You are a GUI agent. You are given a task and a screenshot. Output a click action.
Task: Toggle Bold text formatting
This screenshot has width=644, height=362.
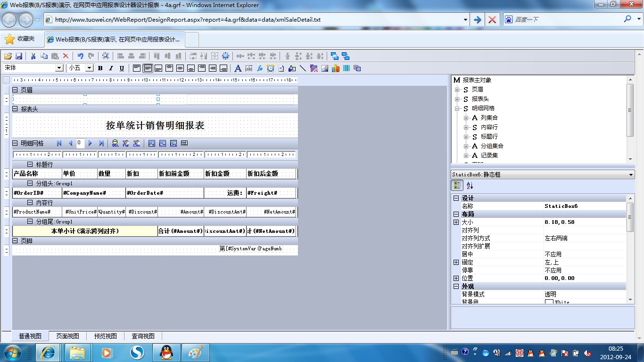100,68
